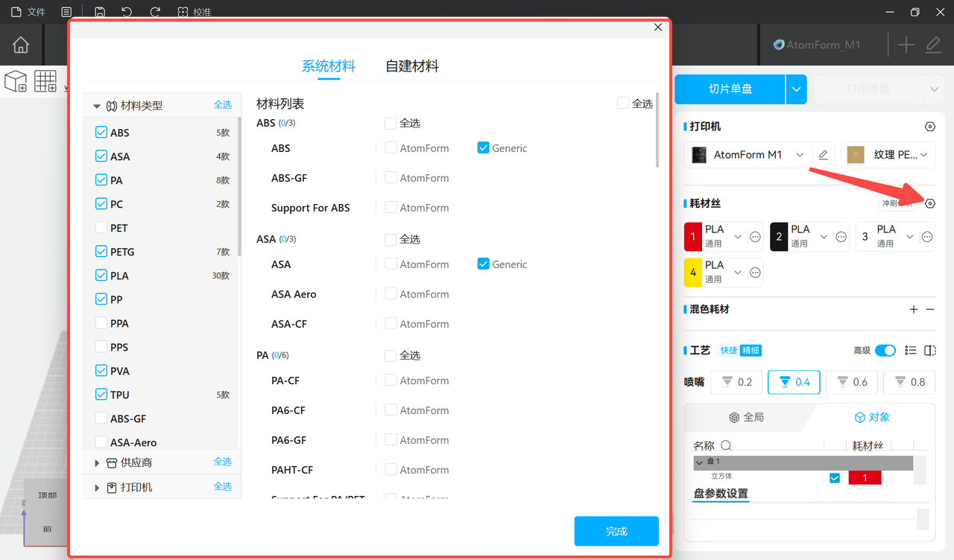Image resolution: width=954 pixels, height=560 pixels.
Task: Open the 文件 menu
Action: tap(28, 12)
